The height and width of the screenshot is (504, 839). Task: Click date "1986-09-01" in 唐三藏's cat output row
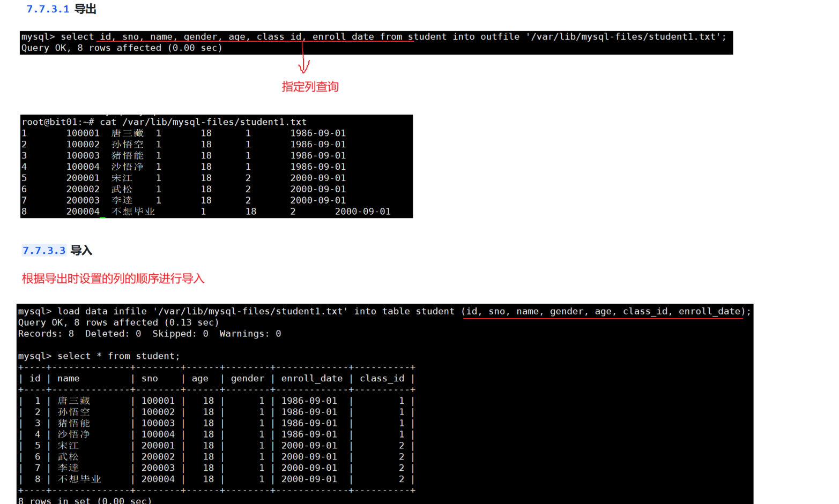(318, 133)
